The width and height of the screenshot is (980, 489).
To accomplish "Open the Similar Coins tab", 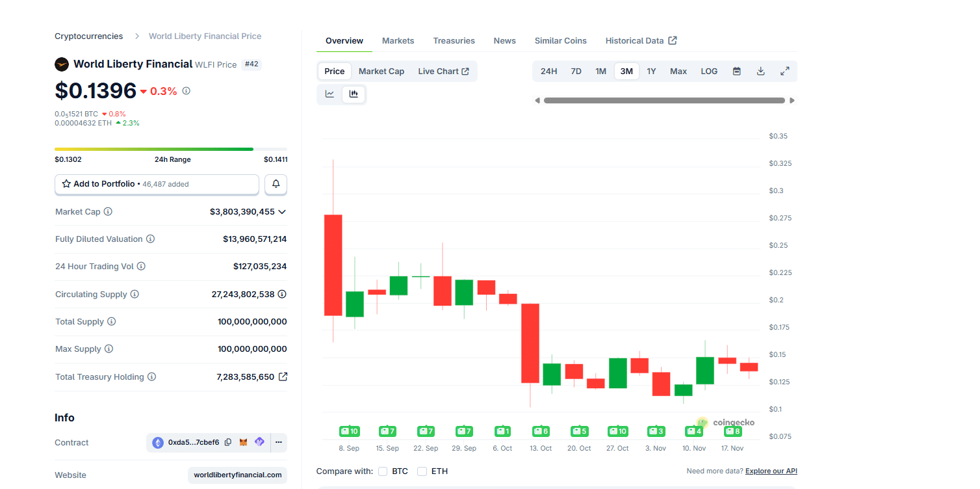I will 560,41.
